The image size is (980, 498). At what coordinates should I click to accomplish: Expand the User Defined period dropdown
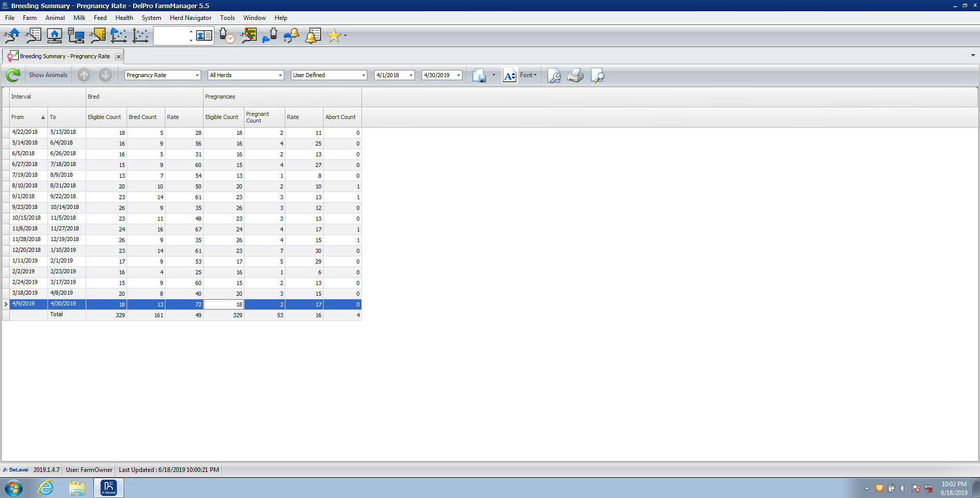coord(363,76)
